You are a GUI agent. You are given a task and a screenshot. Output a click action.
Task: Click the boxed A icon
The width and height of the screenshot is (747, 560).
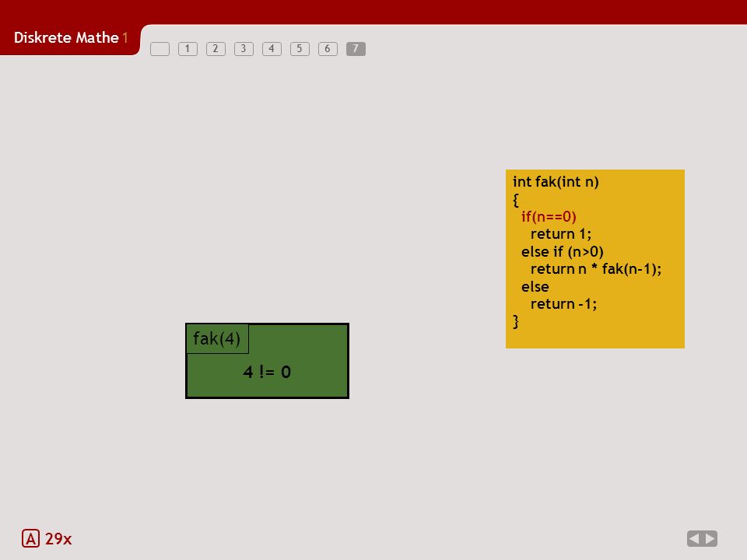click(x=30, y=538)
